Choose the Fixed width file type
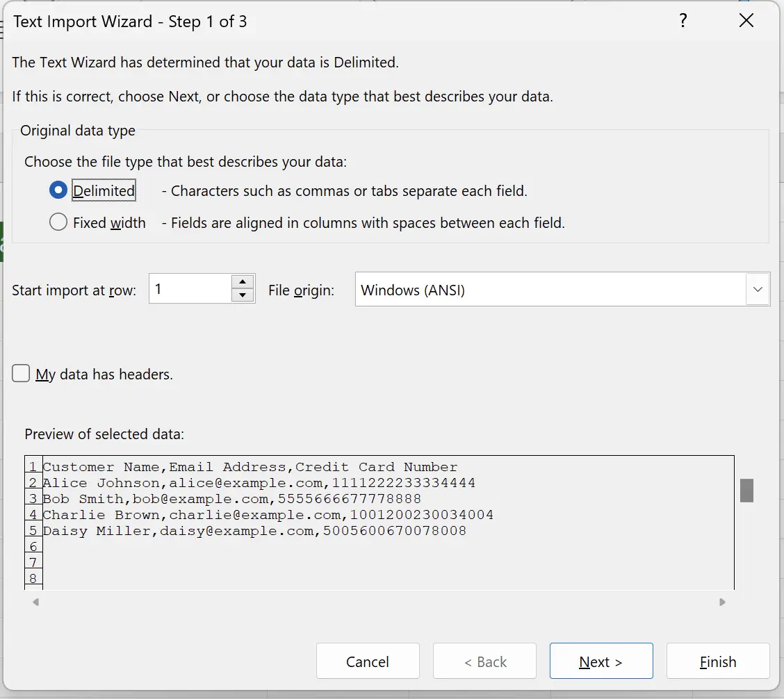The image size is (784, 699). coord(58,222)
